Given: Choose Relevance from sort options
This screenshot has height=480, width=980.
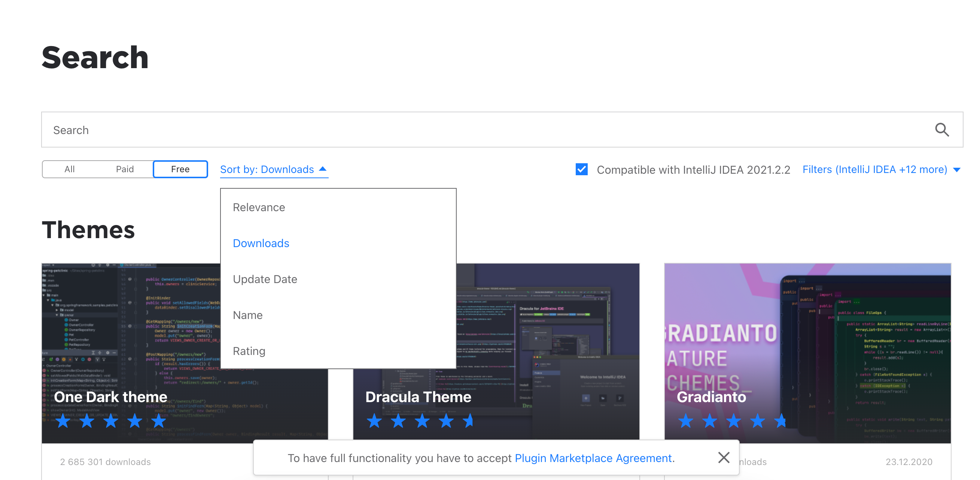Looking at the screenshot, I should [259, 207].
